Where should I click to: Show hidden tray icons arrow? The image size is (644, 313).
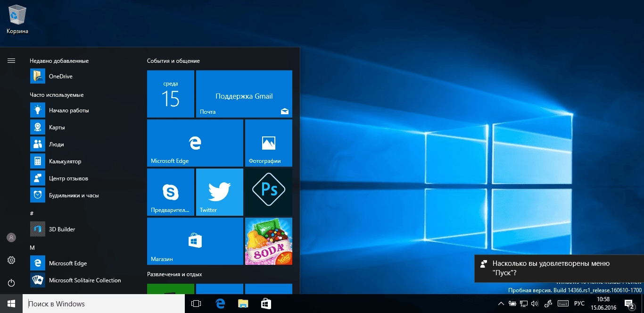(500, 304)
